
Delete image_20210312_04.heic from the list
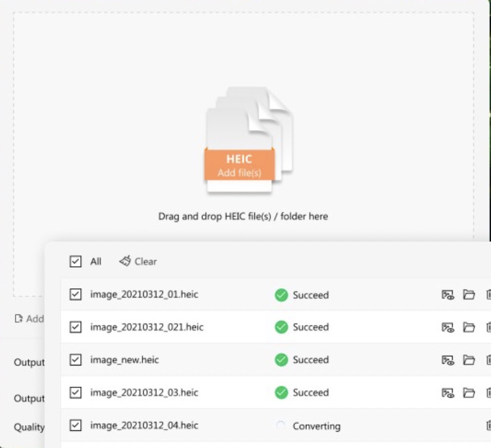point(489,426)
